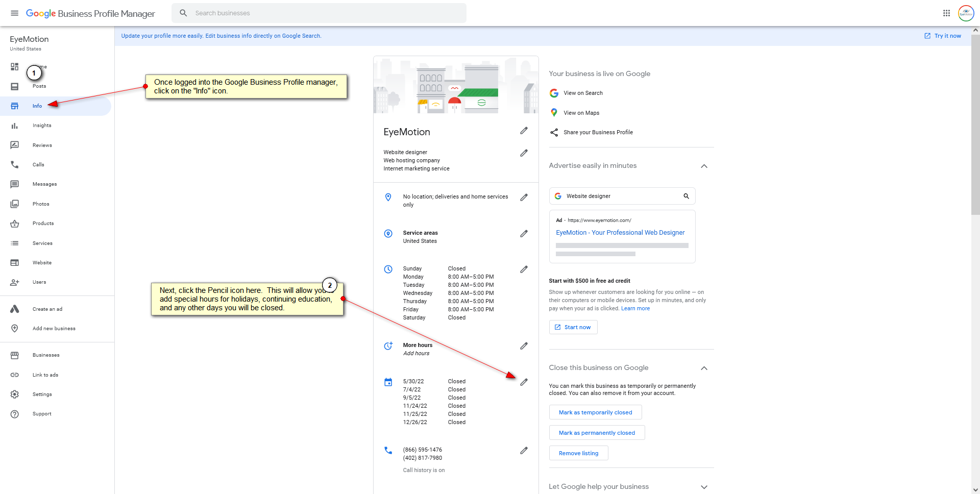The width and height of the screenshot is (980, 494).
Task: Open the account profile avatar
Action: [x=966, y=13]
